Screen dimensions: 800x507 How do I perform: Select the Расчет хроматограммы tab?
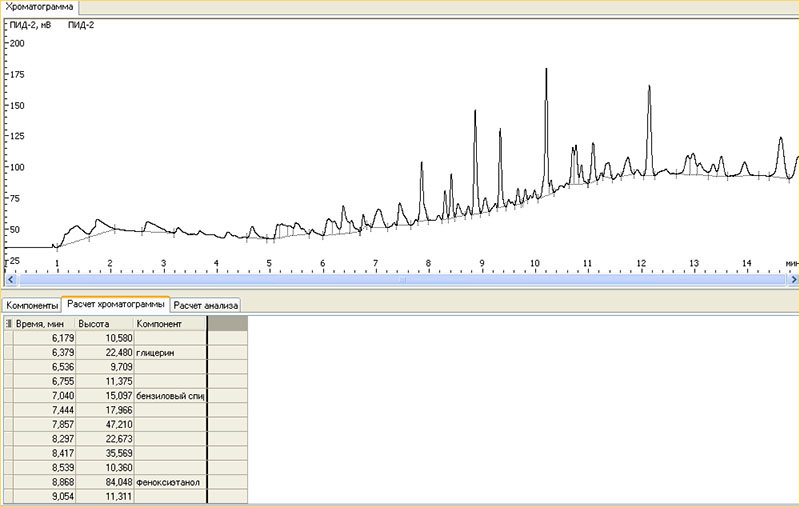tap(114, 304)
